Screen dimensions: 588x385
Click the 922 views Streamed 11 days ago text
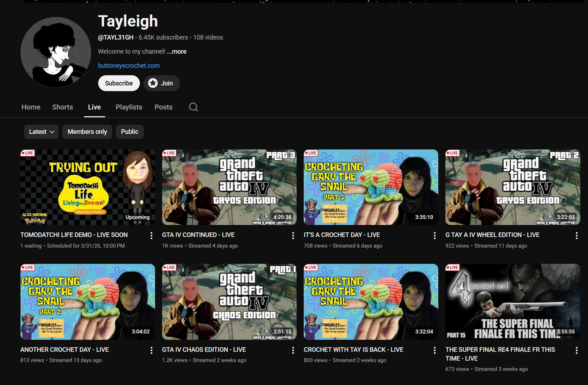[x=486, y=246]
